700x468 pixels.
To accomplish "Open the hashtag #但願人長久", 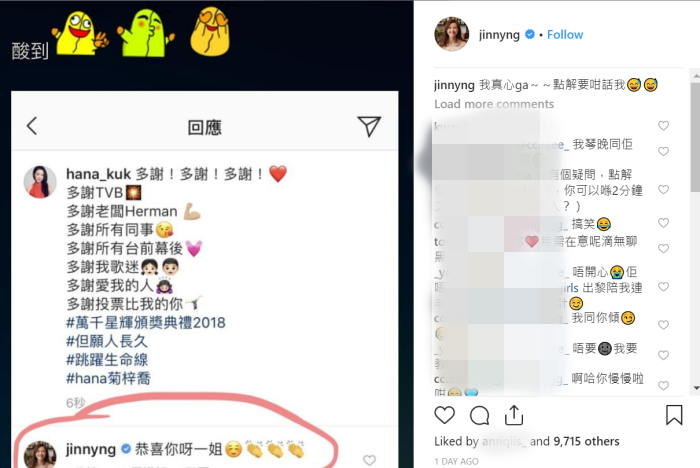I will tap(107, 341).
